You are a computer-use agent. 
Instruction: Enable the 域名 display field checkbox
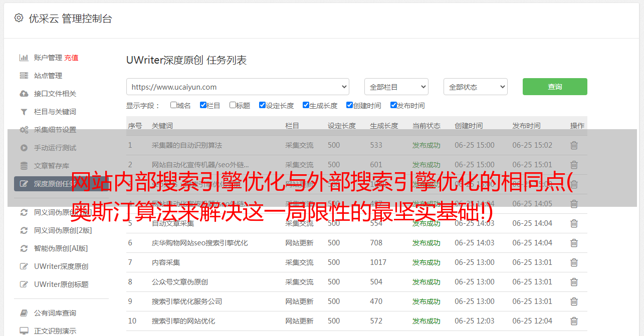(173, 105)
